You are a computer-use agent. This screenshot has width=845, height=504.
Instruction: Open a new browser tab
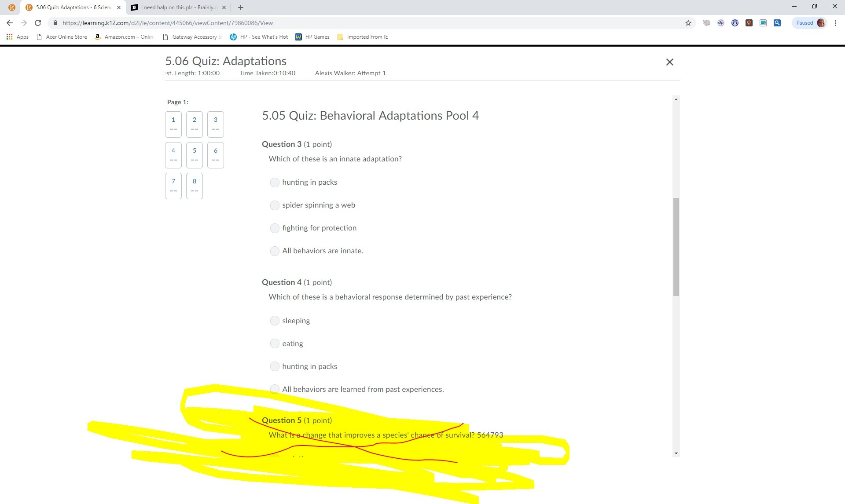tap(240, 7)
